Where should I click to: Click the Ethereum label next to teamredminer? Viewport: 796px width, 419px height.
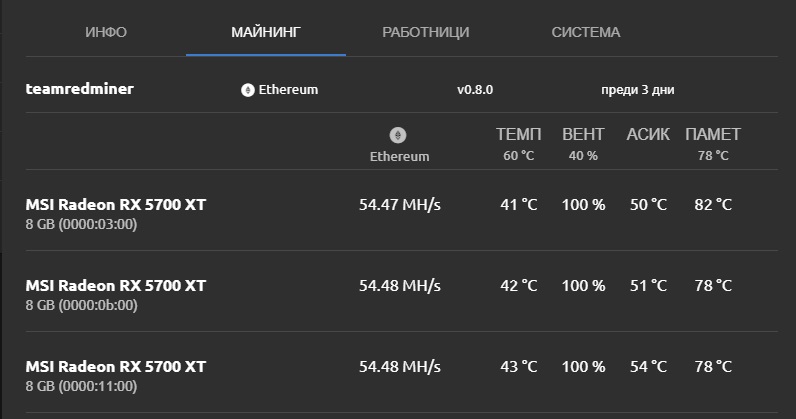289,90
